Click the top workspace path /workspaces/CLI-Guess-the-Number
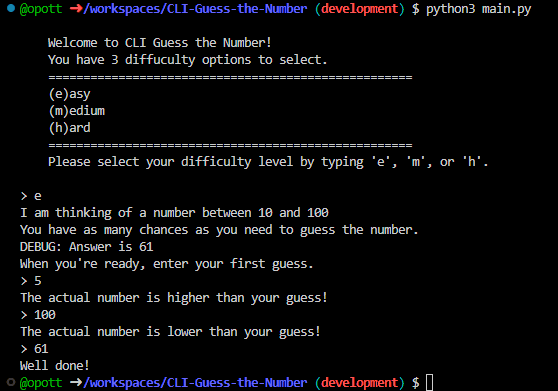Image resolution: width=558 pixels, height=391 pixels. point(195,9)
